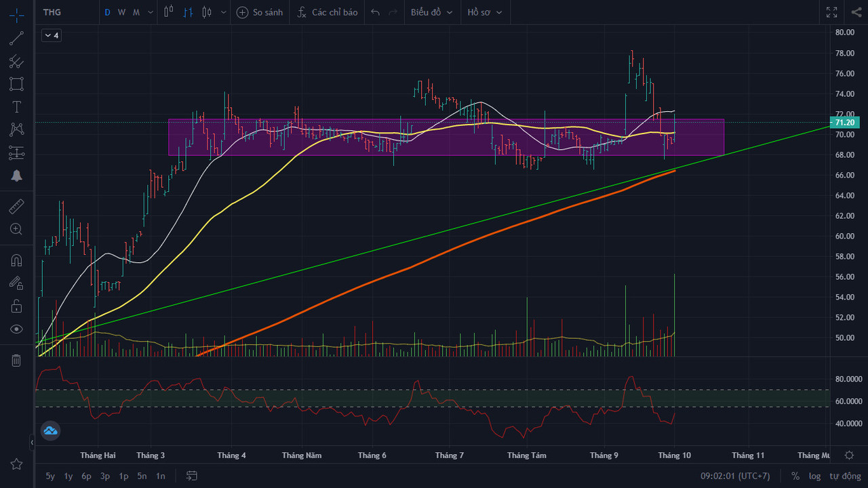The width and height of the screenshot is (868, 488).
Task: Click the 09:02:01 (UTC+7) timezone
Action: click(735, 476)
